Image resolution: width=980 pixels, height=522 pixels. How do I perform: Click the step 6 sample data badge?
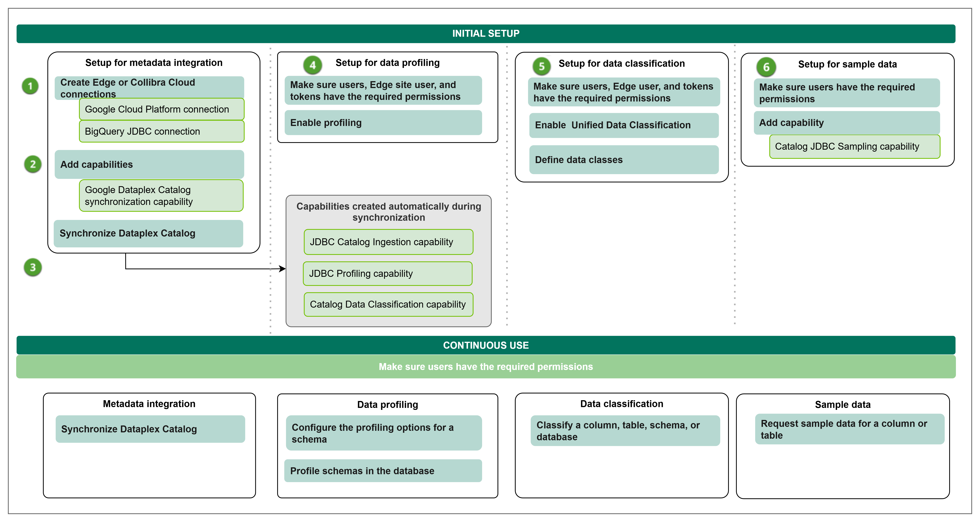[766, 67]
